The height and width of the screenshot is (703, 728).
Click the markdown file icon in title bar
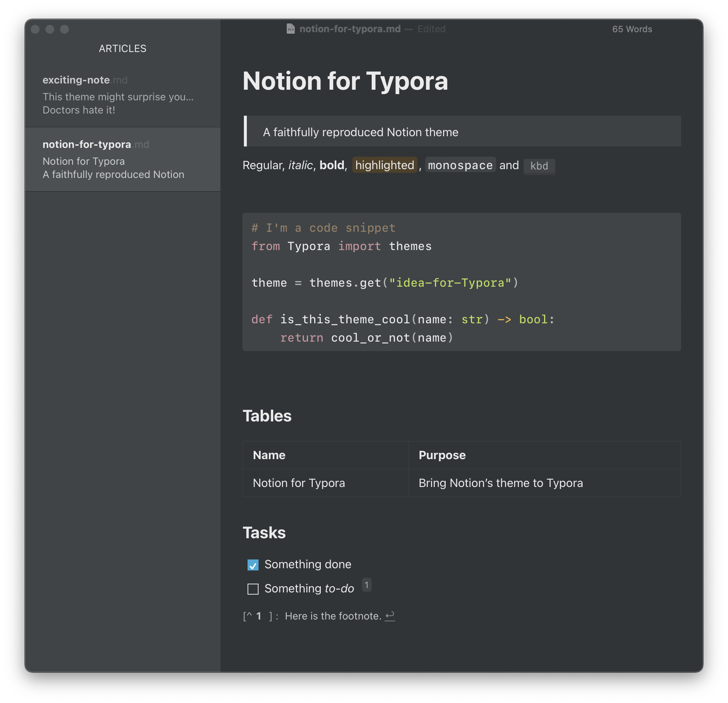[290, 29]
